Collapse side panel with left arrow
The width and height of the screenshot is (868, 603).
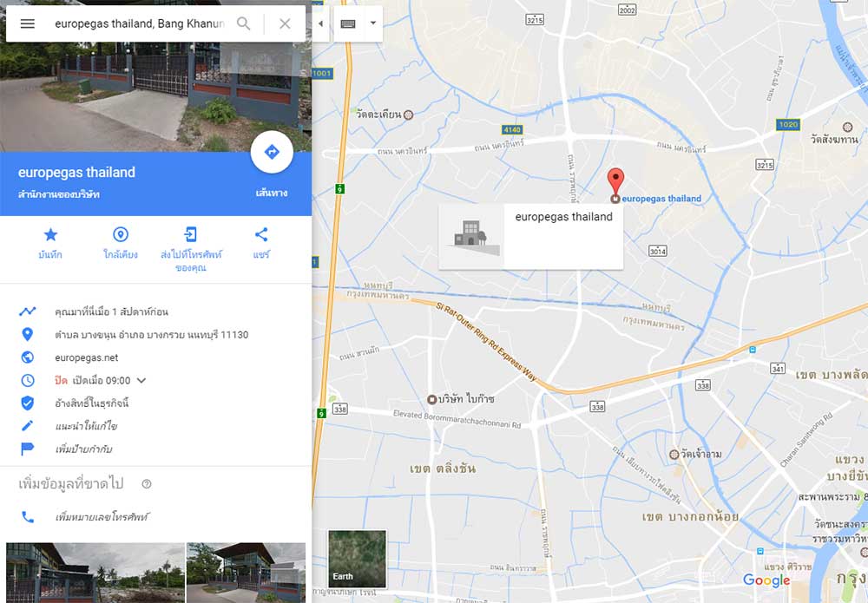coord(320,23)
